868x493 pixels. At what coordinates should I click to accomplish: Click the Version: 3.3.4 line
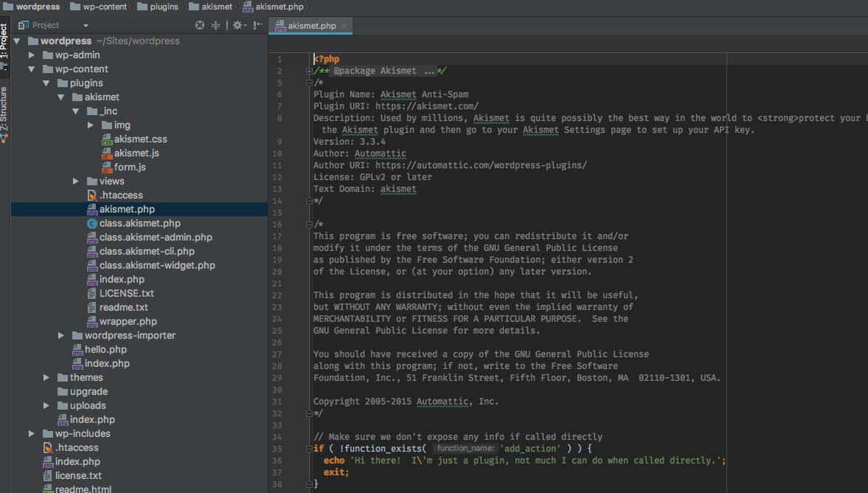[x=350, y=142]
